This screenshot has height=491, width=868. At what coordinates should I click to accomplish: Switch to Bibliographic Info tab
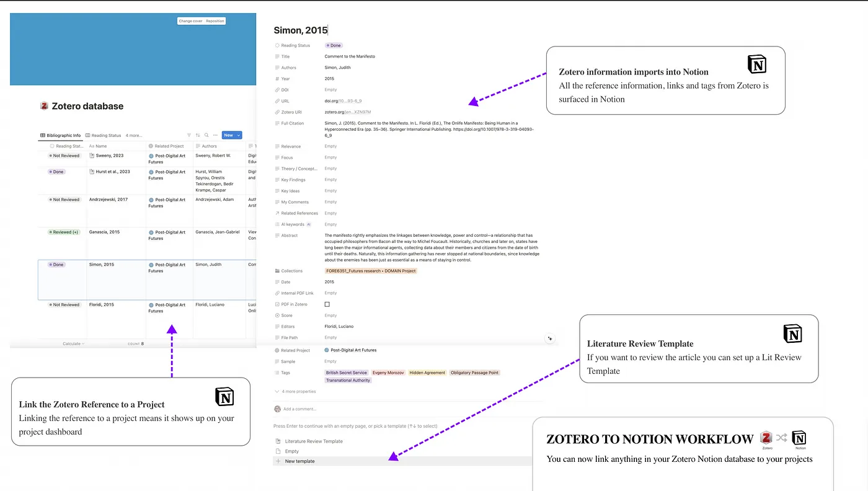point(60,135)
